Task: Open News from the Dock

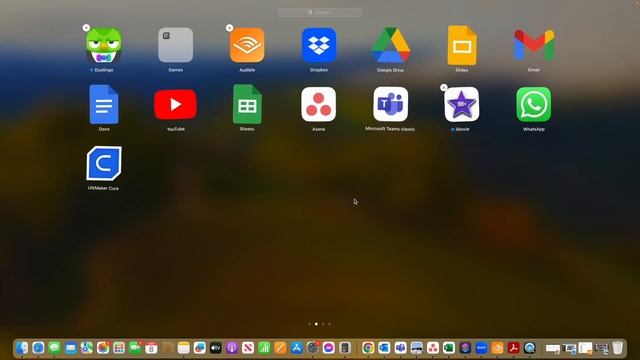Action: point(248,348)
